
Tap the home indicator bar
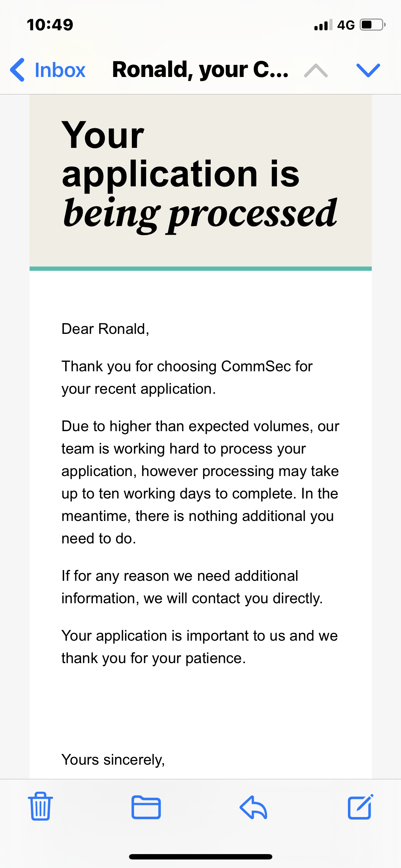tap(200, 857)
